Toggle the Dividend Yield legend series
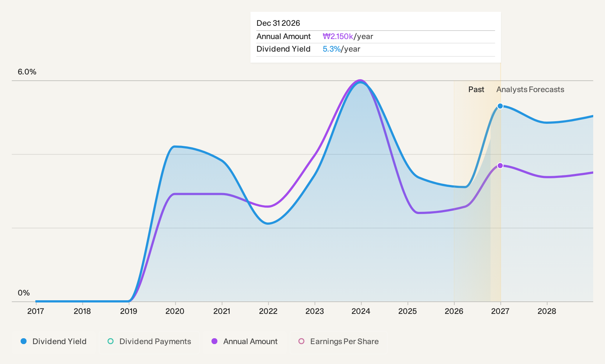The width and height of the screenshot is (605, 364). pos(54,342)
